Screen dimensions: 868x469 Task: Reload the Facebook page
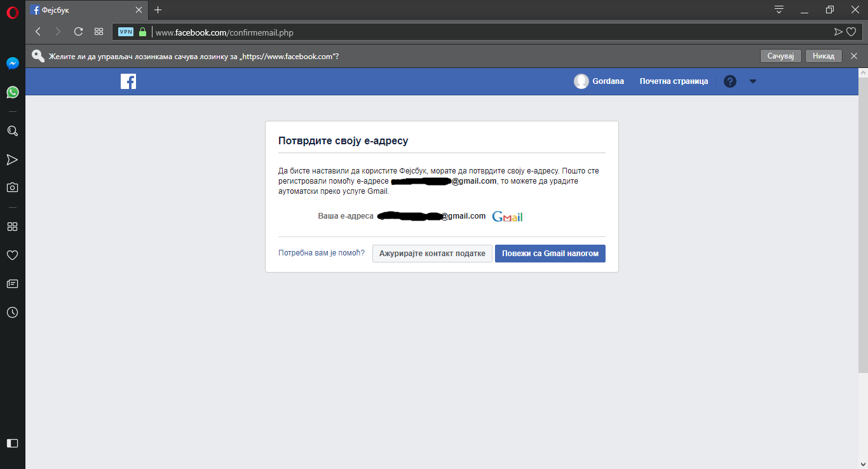[78, 32]
